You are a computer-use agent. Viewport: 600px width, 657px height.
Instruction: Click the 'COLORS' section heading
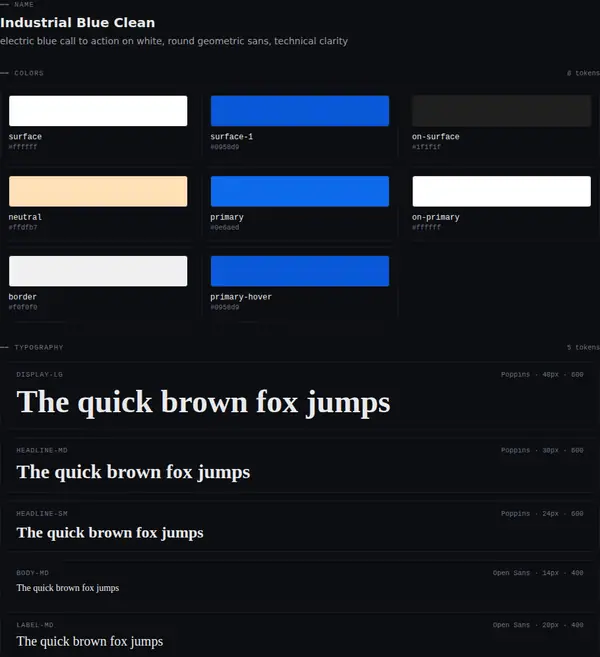[29, 73]
